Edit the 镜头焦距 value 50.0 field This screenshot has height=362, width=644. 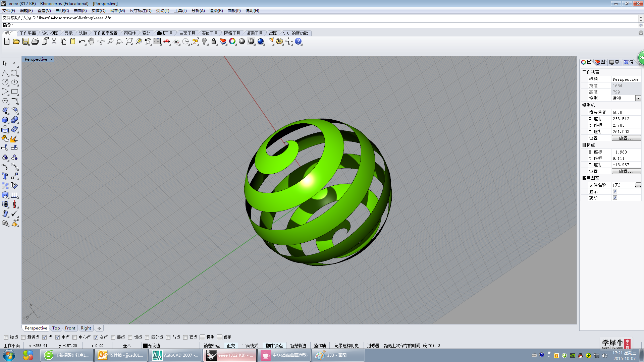coord(626,112)
